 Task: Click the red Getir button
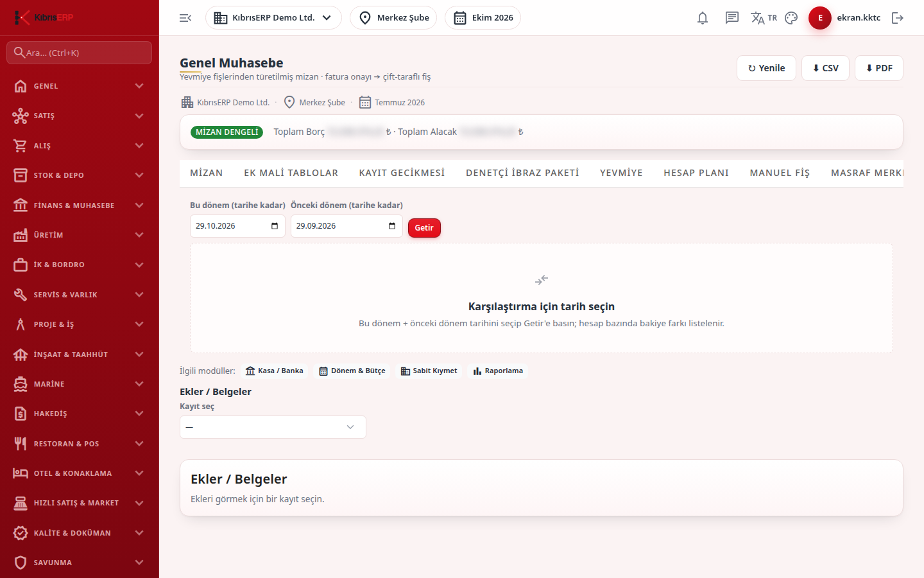pos(424,228)
